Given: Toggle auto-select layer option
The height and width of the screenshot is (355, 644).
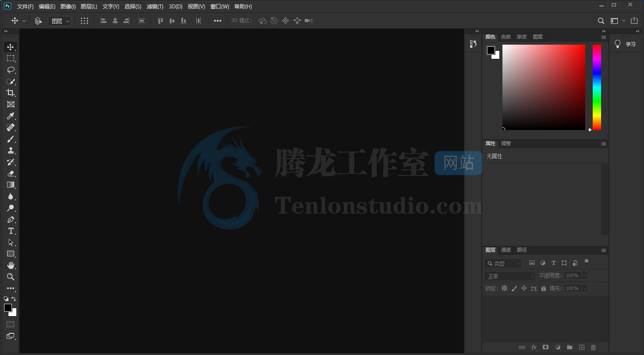Looking at the screenshot, I should (x=38, y=21).
